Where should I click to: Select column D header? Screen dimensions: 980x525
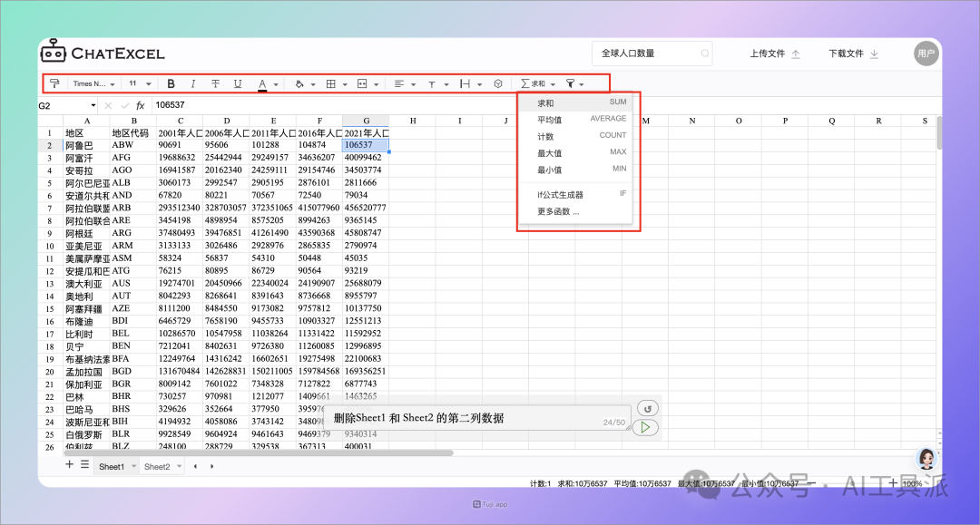[x=226, y=121]
